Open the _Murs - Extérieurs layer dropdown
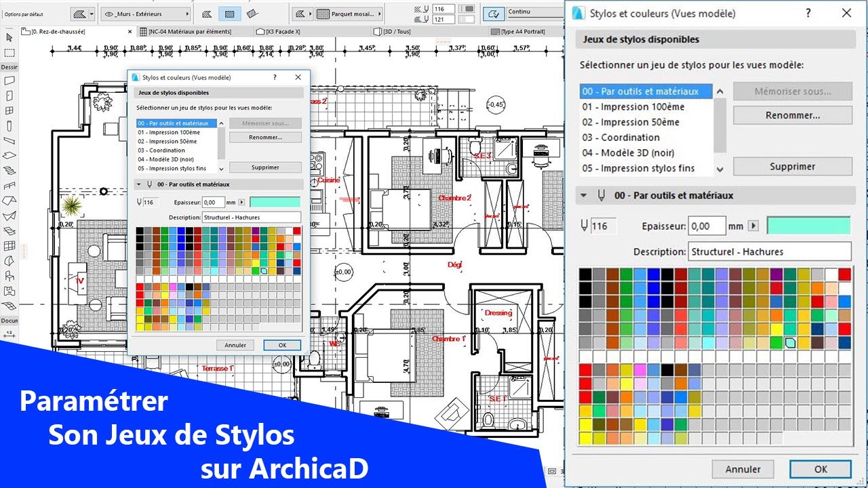The image size is (868, 488). (146, 14)
